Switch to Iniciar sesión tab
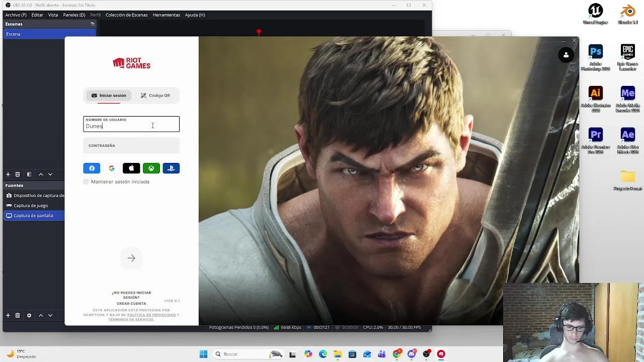The height and width of the screenshot is (362, 644). click(x=109, y=96)
